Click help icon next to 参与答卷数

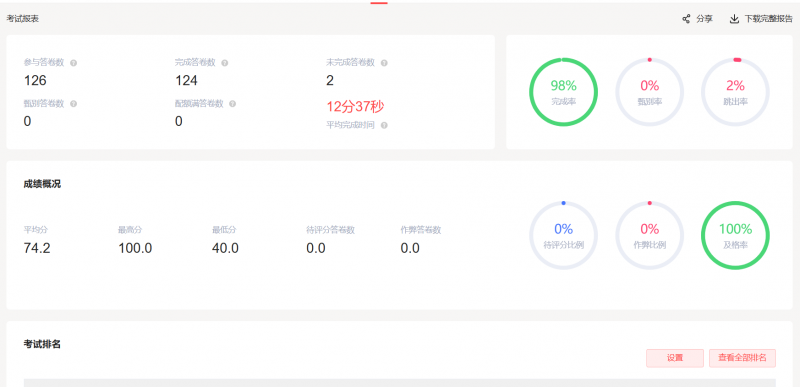point(73,63)
